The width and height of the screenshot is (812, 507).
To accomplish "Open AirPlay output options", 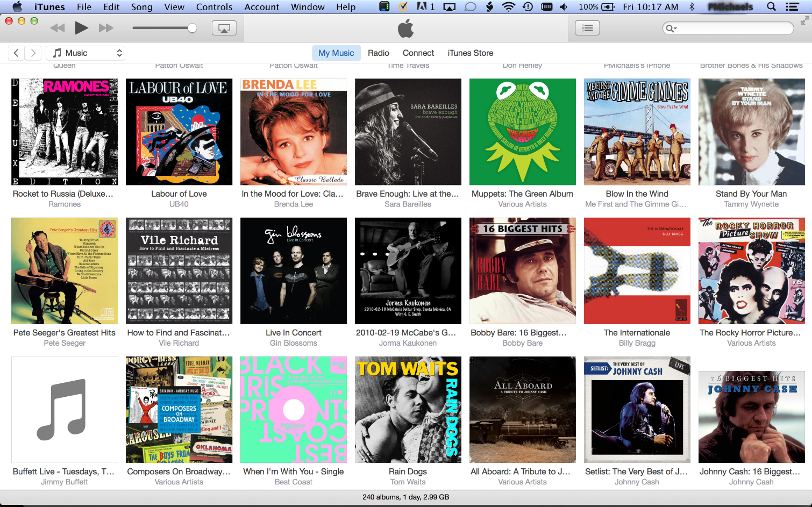I will [x=224, y=28].
